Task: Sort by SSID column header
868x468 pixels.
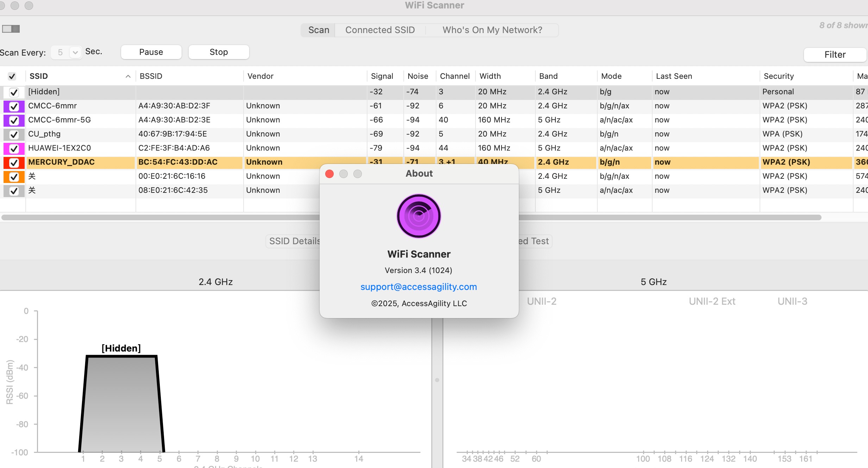Action: click(x=80, y=76)
